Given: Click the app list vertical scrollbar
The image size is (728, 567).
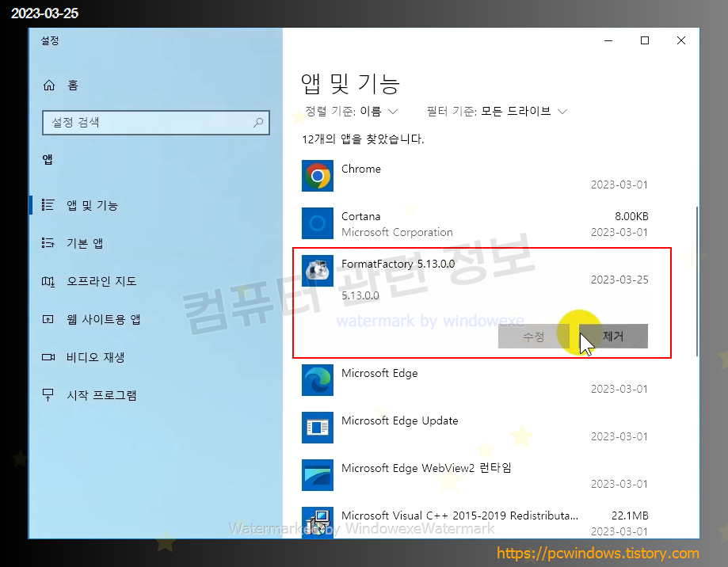Looking at the screenshot, I should pyautogui.click(x=696, y=281).
